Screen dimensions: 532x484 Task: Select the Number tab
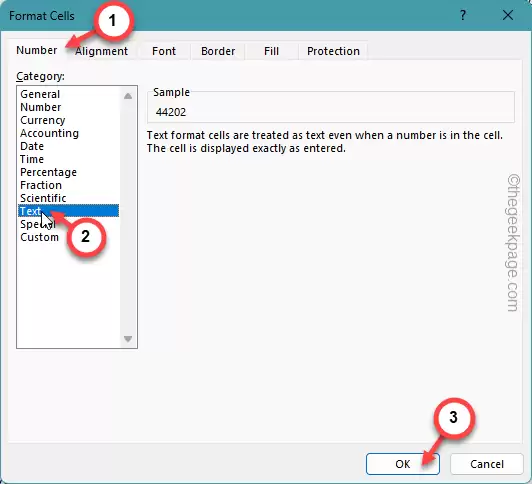[x=37, y=50]
